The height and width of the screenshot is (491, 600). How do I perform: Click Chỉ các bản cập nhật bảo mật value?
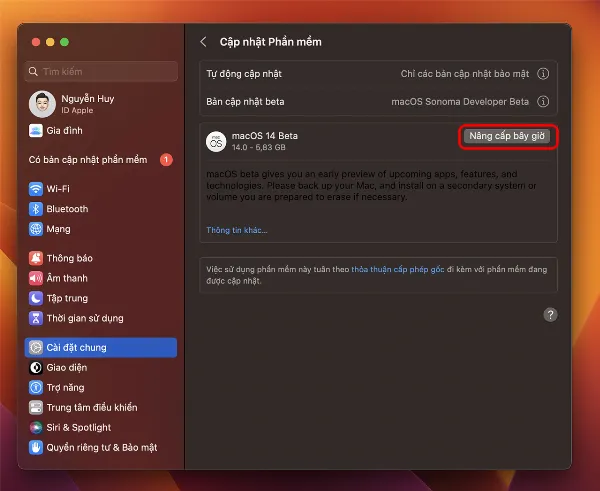pyautogui.click(x=465, y=73)
